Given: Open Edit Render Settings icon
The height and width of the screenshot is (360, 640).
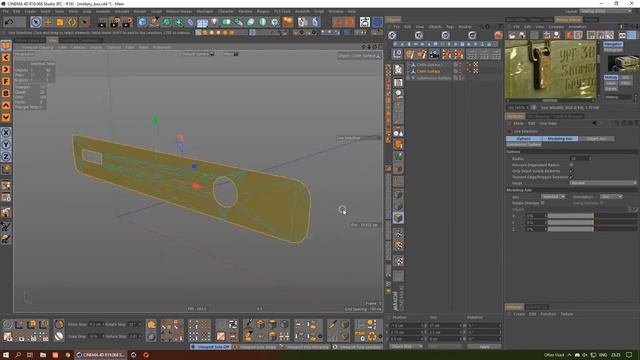Looking at the screenshot, I should tap(127, 22).
